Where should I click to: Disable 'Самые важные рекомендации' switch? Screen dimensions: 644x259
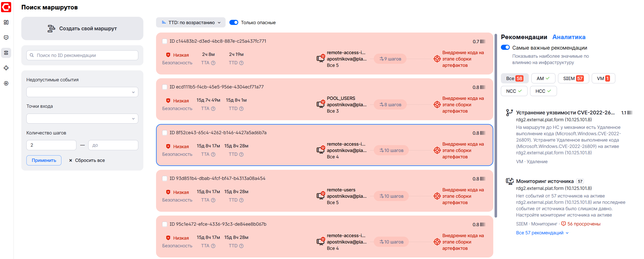click(505, 47)
